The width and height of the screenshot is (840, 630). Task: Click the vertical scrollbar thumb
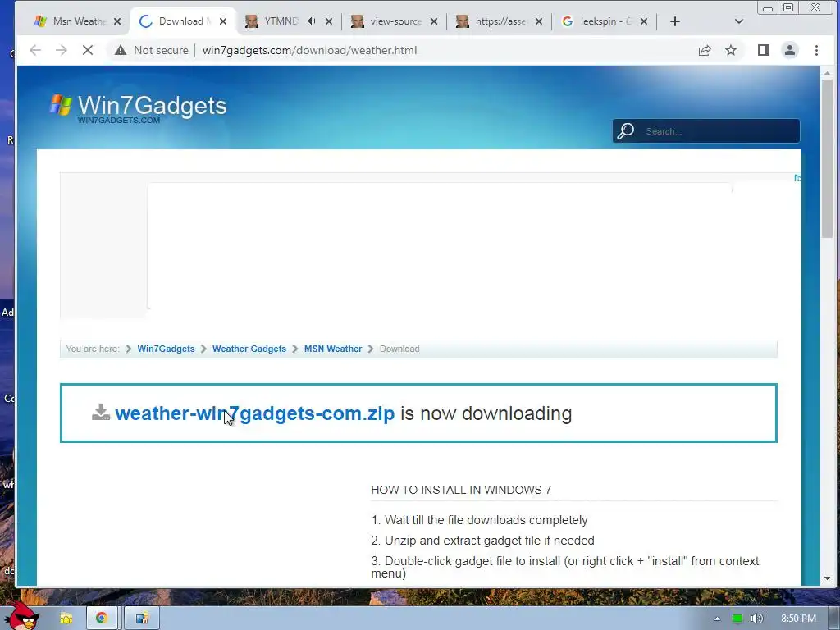tap(827, 158)
